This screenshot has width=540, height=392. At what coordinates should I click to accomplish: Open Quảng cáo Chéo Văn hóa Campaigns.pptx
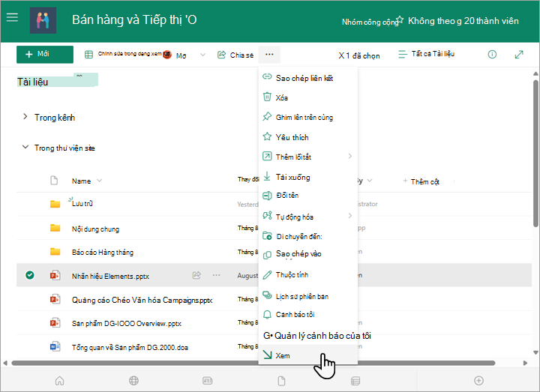click(142, 300)
